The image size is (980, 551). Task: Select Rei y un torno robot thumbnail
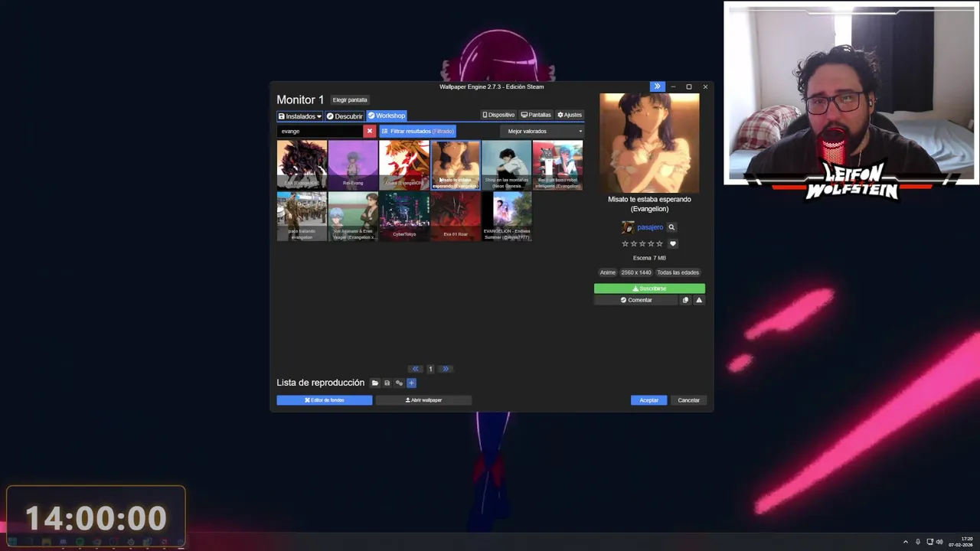[x=557, y=165]
